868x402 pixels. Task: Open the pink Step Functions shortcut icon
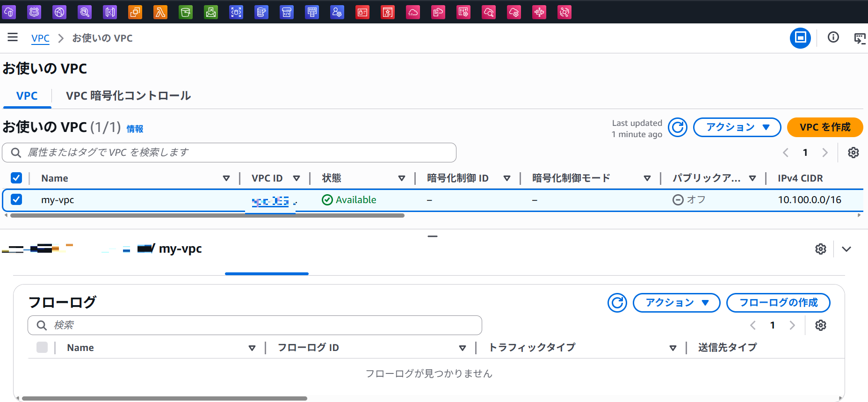[539, 12]
